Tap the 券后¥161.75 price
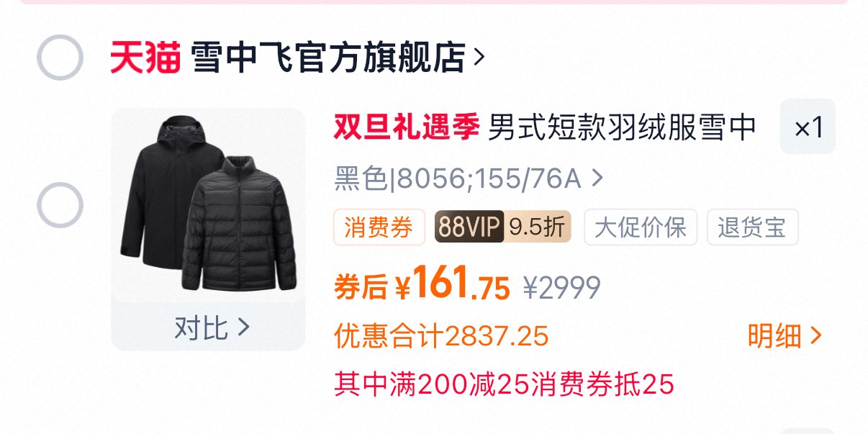 tap(422, 286)
